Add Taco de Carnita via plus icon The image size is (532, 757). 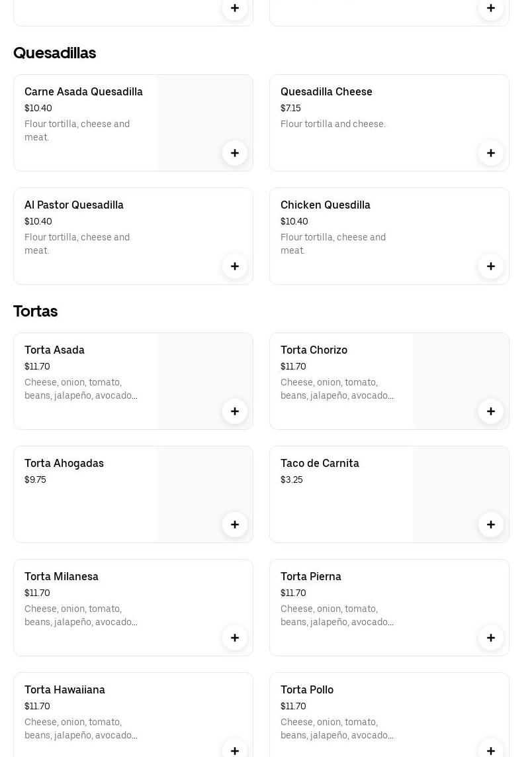pos(491,525)
